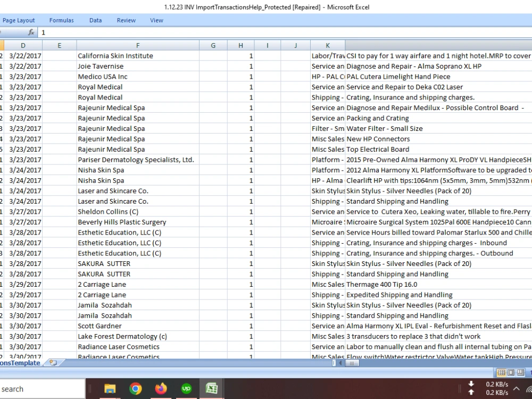Viewport: 532px width, 399px height.
Task: Open File Explorer from taskbar
Action: (x=110, y=388)
